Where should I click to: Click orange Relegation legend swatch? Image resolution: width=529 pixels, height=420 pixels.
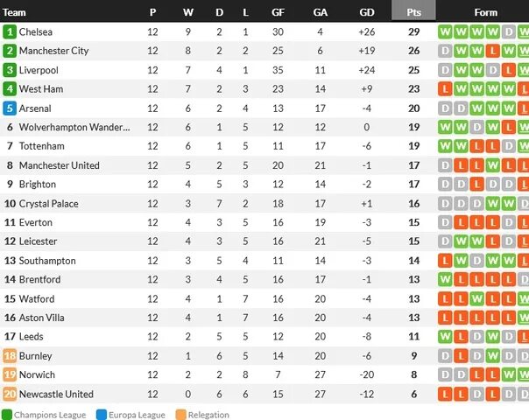[180, 415]
